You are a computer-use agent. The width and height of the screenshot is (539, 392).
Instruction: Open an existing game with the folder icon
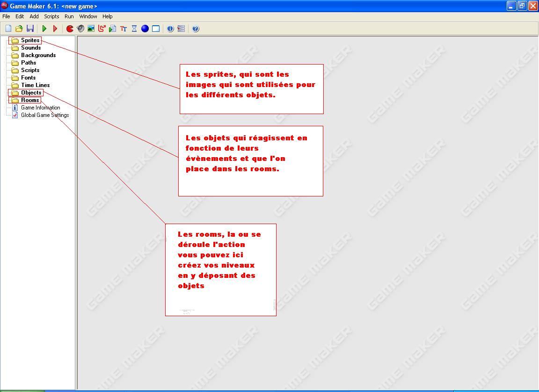pyautogui.click(x=19, y=29)
